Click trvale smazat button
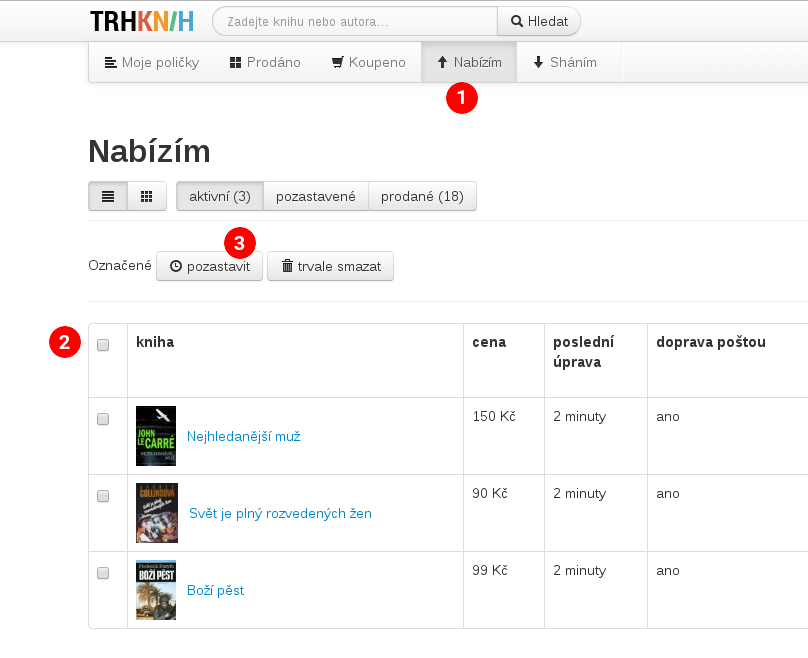The image size is (808, 658). tap(330, 266)
